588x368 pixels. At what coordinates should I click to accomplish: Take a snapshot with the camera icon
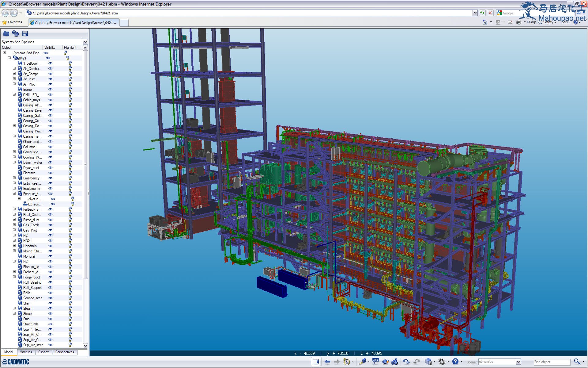tap(395, 362)
